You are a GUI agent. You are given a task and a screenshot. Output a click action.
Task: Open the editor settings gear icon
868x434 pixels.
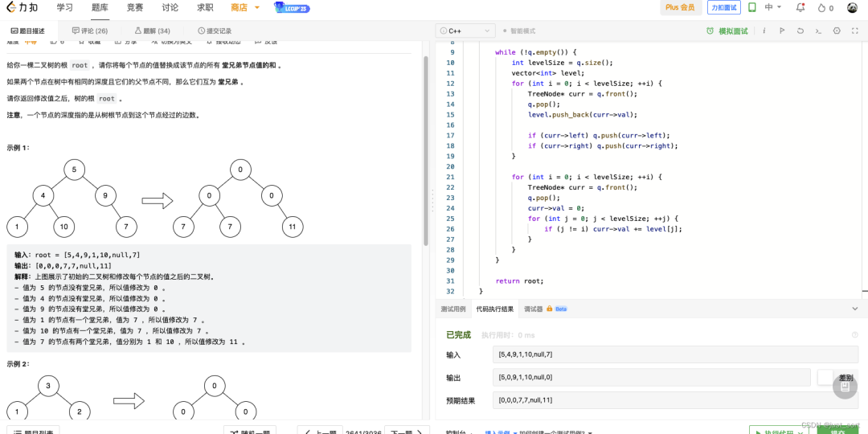[836, 31]
